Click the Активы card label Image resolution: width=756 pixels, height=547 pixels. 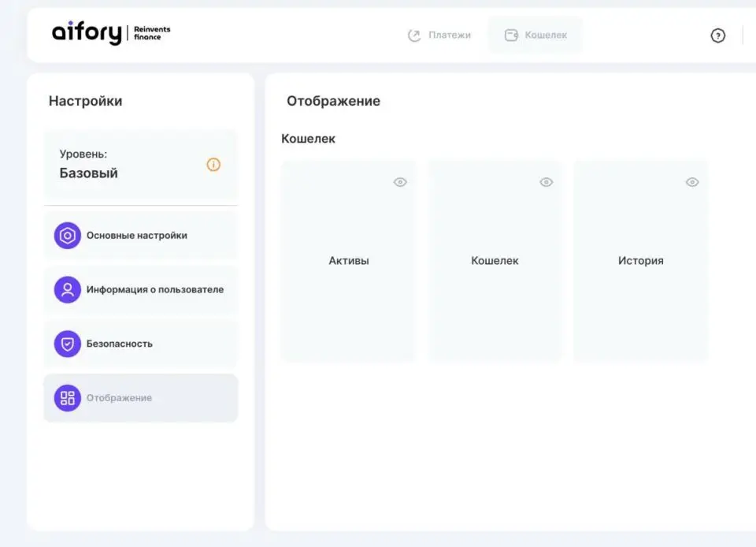coord(349,260)
